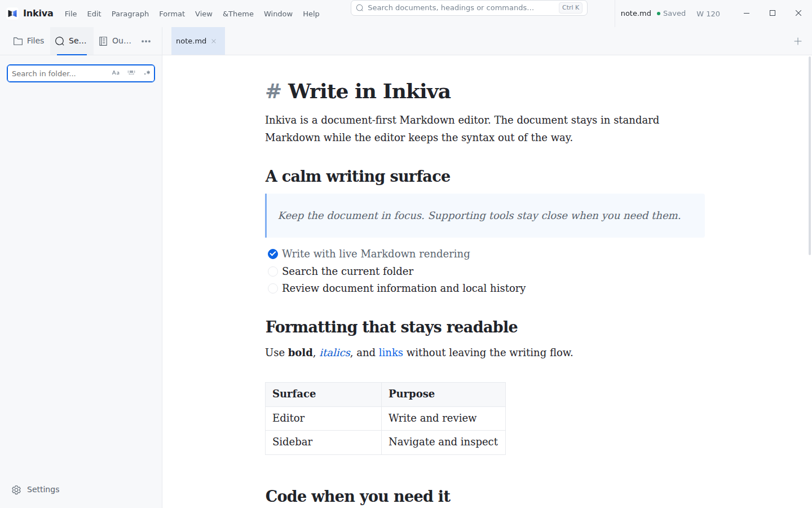The image size is (812, 508).
Task: Open the File menu
Action: [70, 14]
